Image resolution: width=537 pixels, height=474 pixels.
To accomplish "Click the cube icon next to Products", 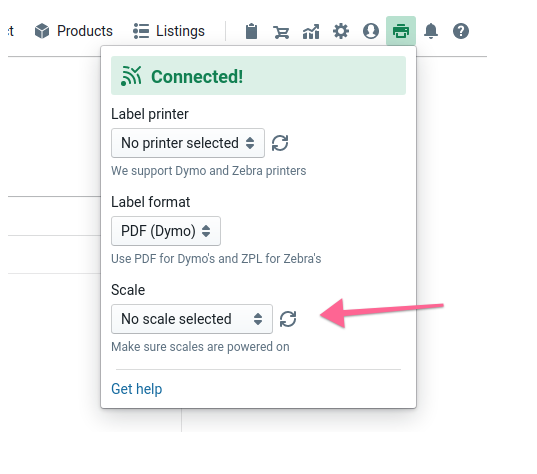I will pos(42,31).
